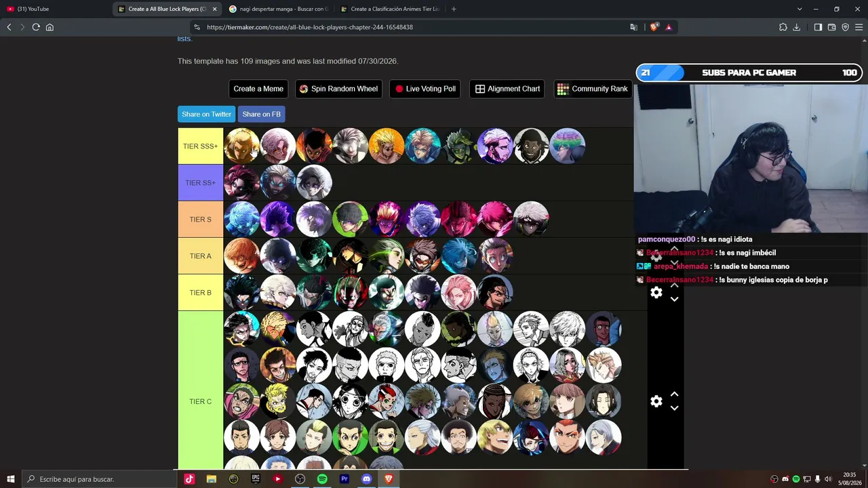Move TIER C row down with the arrow
Image resolution: width=868 pixels, height=488 pixels.
tap(675, 408)
